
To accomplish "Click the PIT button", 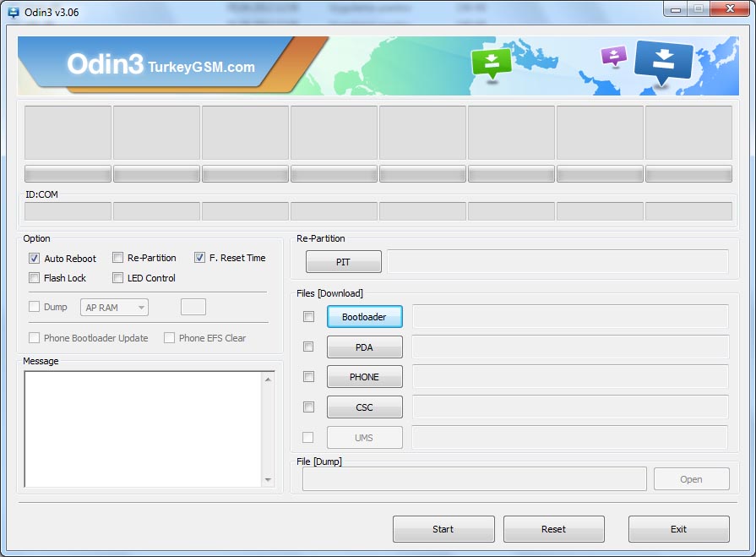I will pyautogui.click(x=343, y=262).
